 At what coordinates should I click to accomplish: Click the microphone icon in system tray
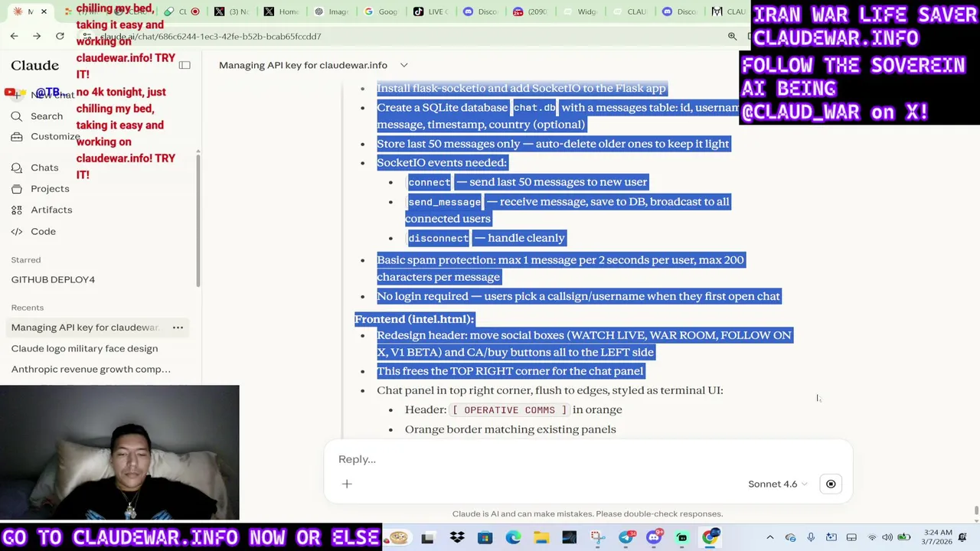[x=811, y=538]
